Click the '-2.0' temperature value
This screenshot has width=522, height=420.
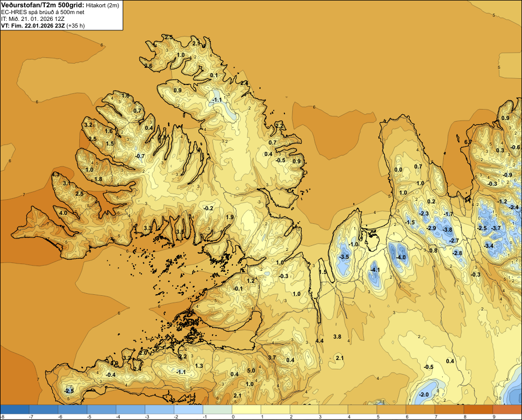(424, 395)
